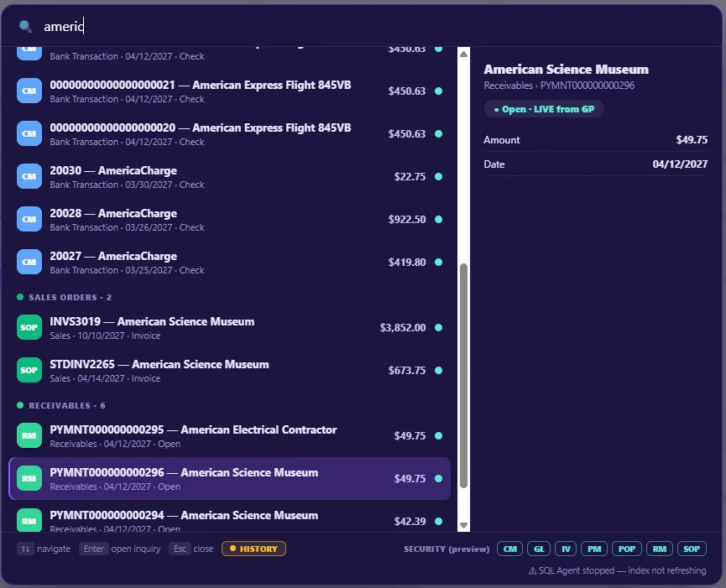Click CM icon for check 20028
This screenshot has width=726, height=588.
click(x=29, y=219)
